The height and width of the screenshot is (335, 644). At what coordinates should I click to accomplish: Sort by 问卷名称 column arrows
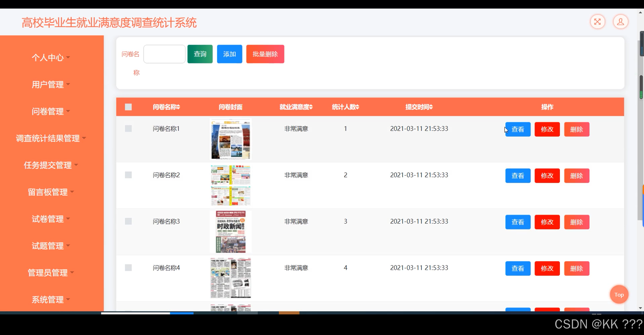[x=178, y=107]
